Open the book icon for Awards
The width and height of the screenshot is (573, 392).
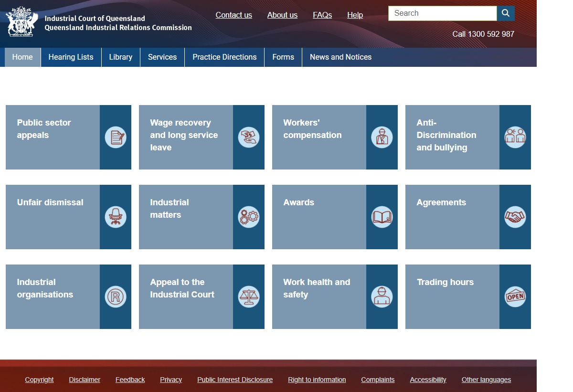382,217
